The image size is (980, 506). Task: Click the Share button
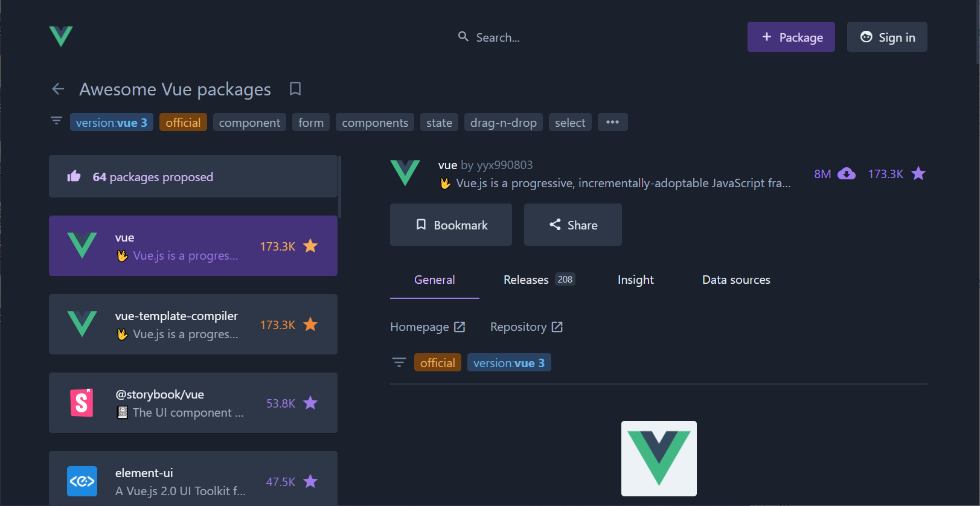(573, 225)
